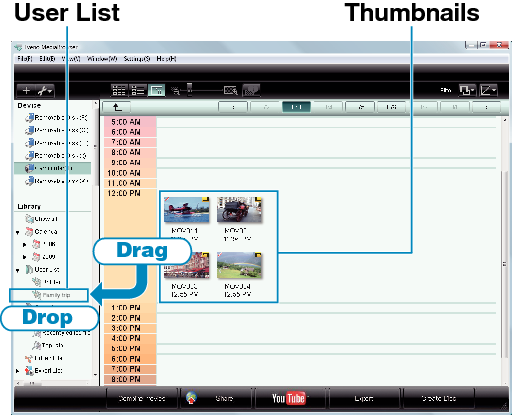Select the seaplane video thumbnail

(186, 209)
